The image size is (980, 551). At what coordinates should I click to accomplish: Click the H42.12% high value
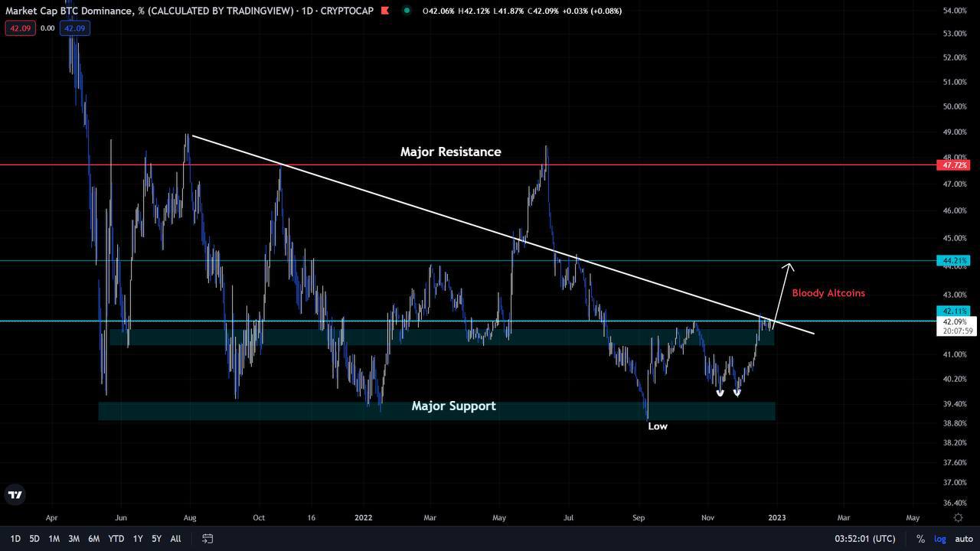pos(474,11)
